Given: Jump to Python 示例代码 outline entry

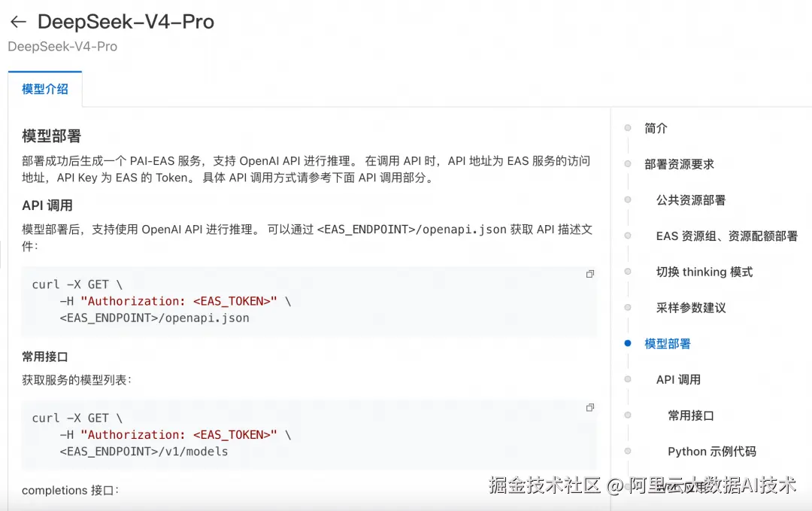Looking at the screenshot, I should pyautogui.click(x=711, y=452).
